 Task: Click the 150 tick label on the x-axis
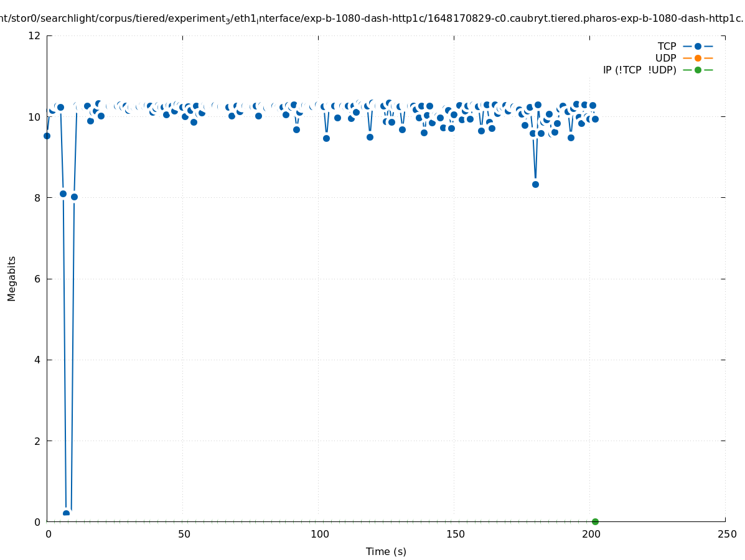(x=454, y=534)
